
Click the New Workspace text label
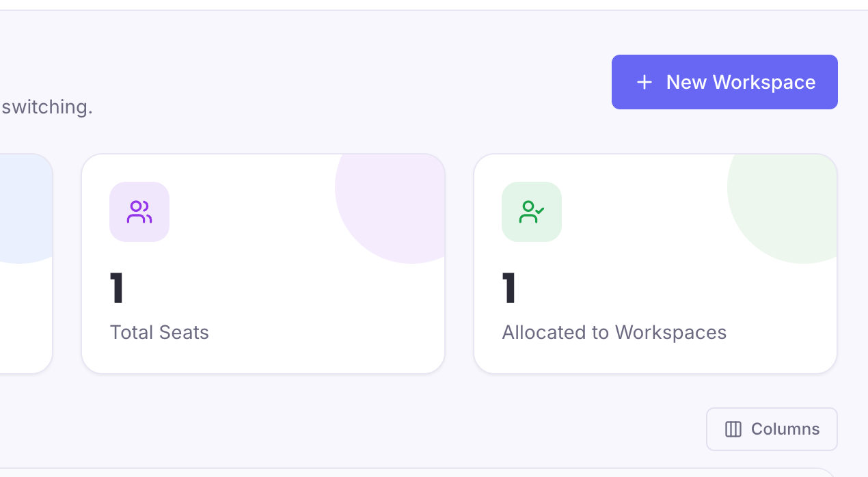click(741, 82)
